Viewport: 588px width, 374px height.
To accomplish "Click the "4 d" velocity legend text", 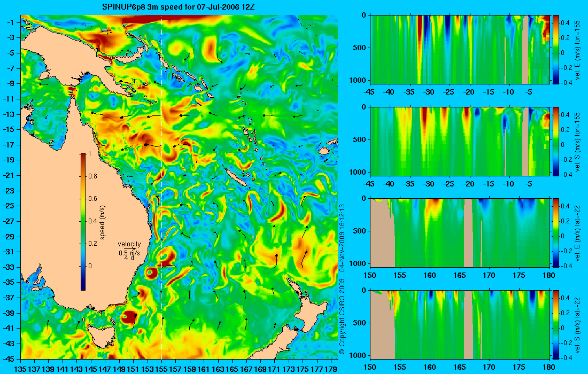I will [x=129, y=258].
